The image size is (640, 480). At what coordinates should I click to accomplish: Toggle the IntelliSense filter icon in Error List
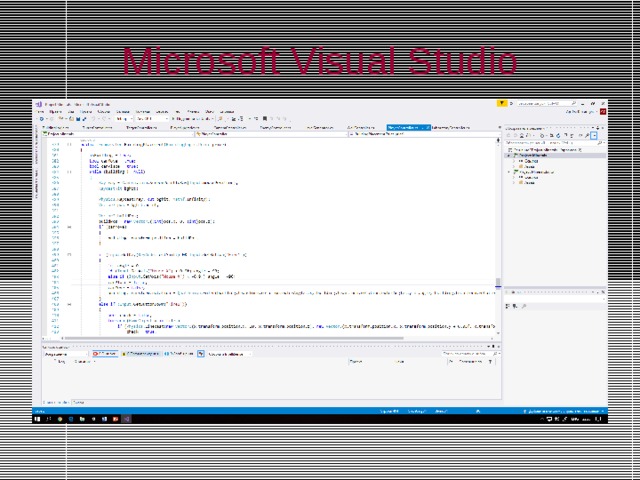tap(200, 354)
